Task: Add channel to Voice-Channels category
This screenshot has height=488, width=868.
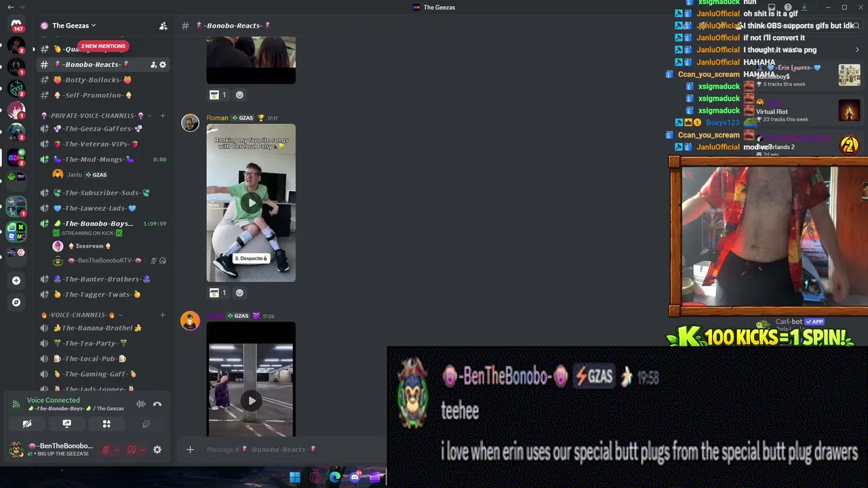Action: (163, 315)
